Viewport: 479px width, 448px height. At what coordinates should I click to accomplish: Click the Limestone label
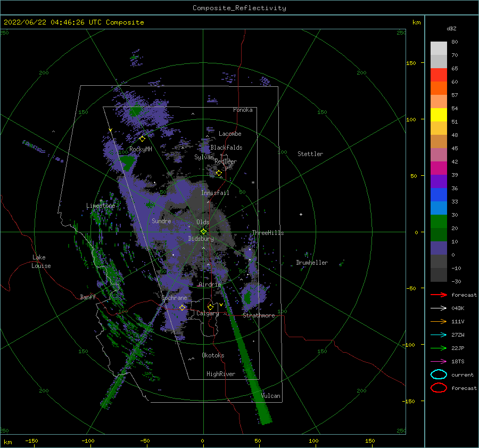point(101,206)
